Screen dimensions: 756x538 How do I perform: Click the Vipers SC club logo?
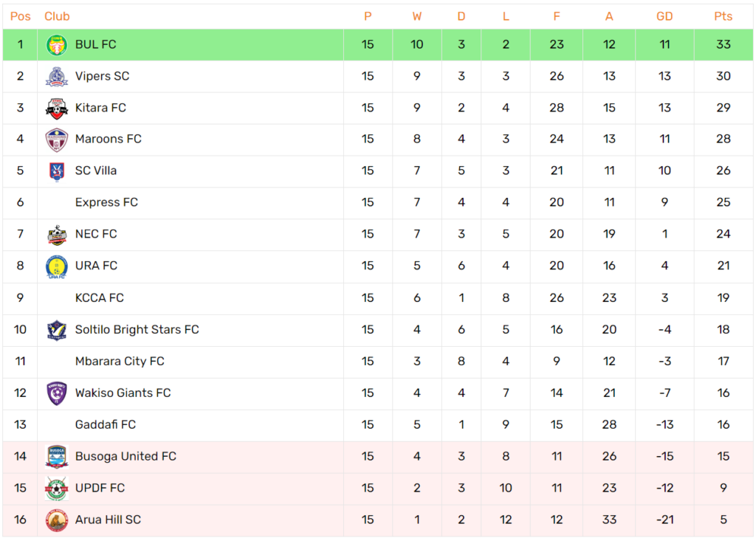pyautogui.click(x=56, y=76)
